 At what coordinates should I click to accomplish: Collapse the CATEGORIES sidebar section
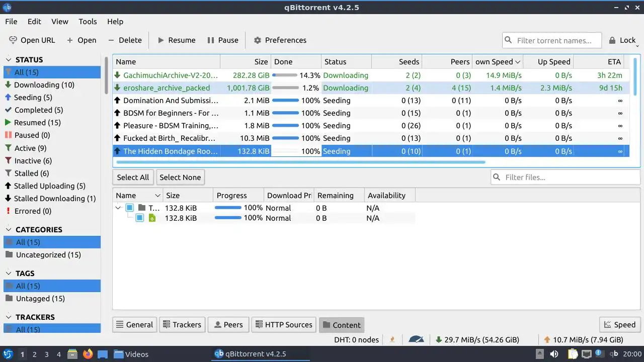click(x=8, y=230)
